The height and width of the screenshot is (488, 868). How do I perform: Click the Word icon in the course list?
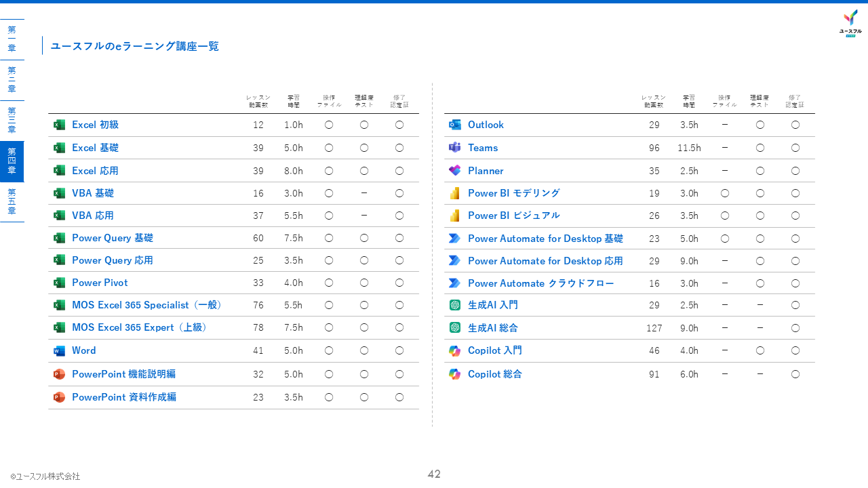[x=59, y=351]
